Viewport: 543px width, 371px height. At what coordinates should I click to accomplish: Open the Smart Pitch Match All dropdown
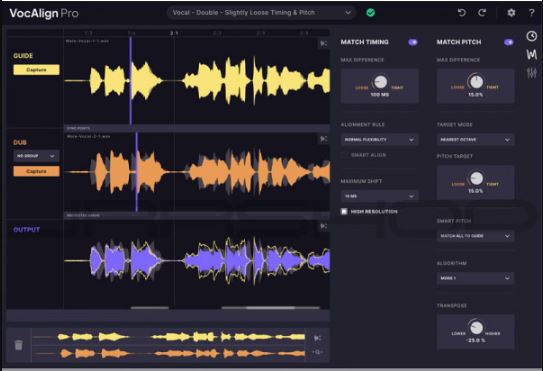475,236
